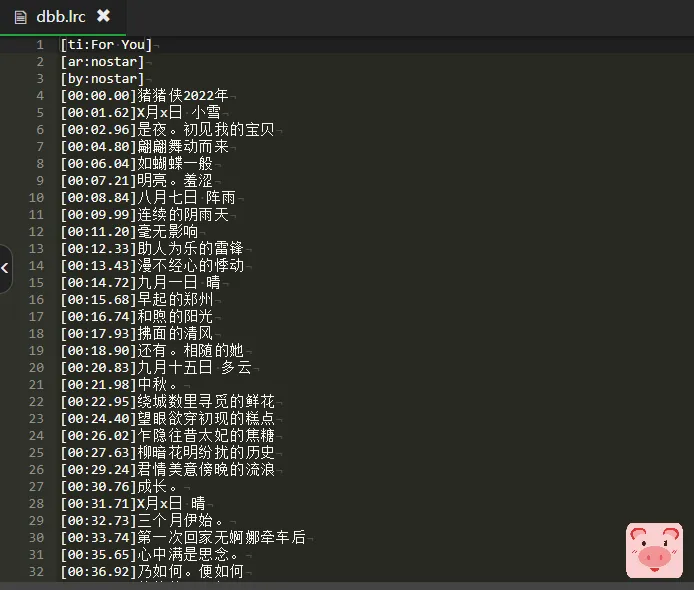Click the [00:11.20] lyric line
The height and width of the screenshot is (590, 694).
(x=129, y=231)
